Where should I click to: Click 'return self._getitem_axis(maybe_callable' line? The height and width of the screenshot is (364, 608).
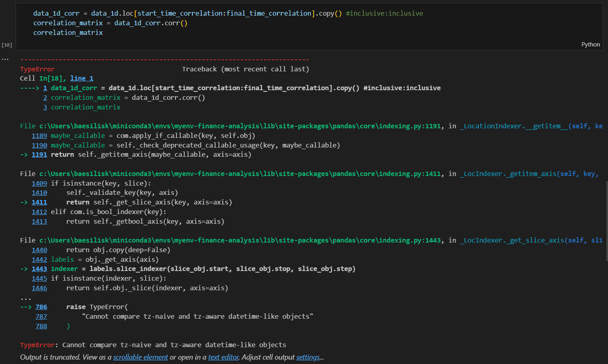coord(151,155)
